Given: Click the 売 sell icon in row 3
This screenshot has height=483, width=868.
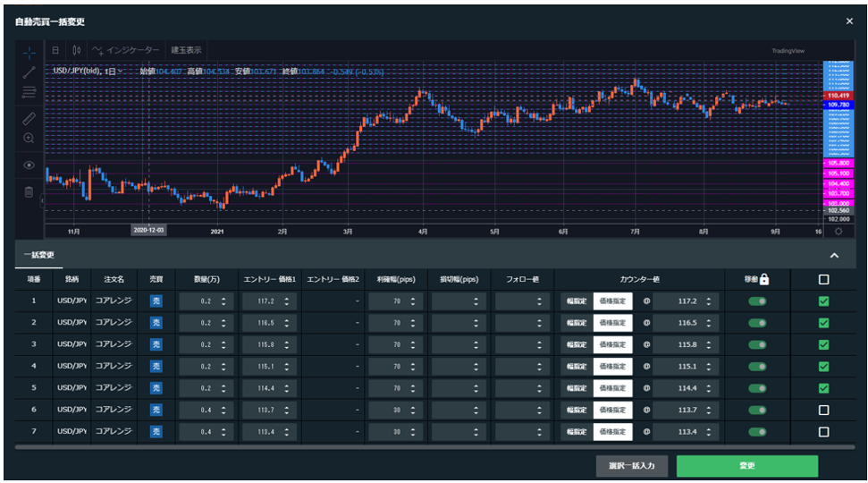Looking at the screenshot, I should click(156, 344).
